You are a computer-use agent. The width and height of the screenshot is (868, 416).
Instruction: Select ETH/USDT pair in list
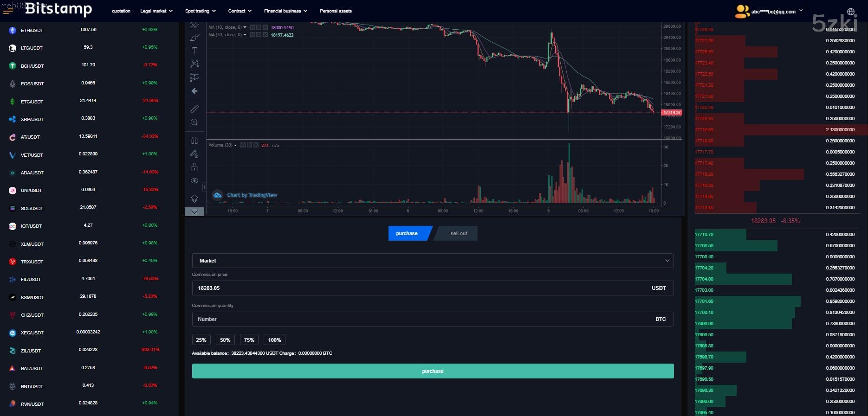point(32,30)
